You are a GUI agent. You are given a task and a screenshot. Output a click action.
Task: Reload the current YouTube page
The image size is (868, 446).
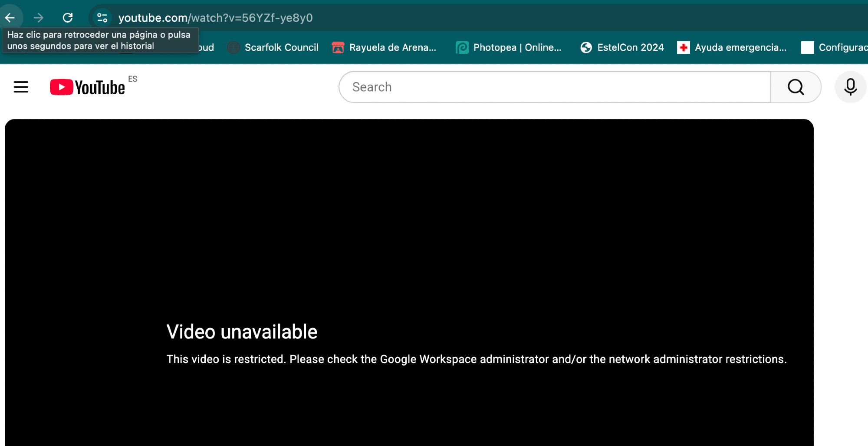coord(68,18)
